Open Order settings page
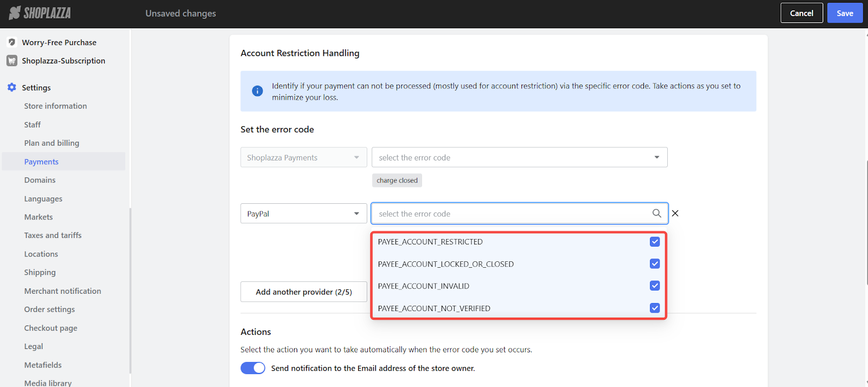Viewport: 868px width, 387px height. [x=49, y=309]
